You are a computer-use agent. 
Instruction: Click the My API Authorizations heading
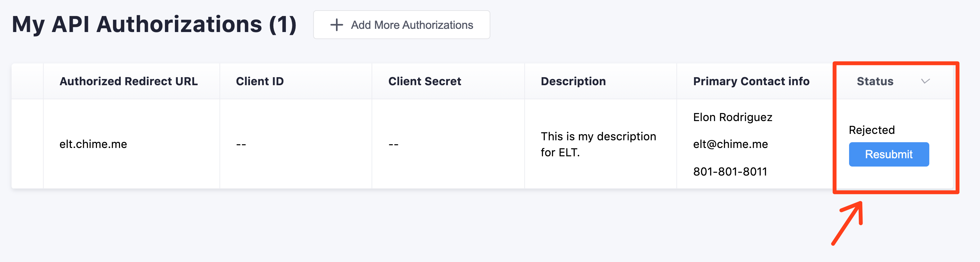(x=154, y=25)
